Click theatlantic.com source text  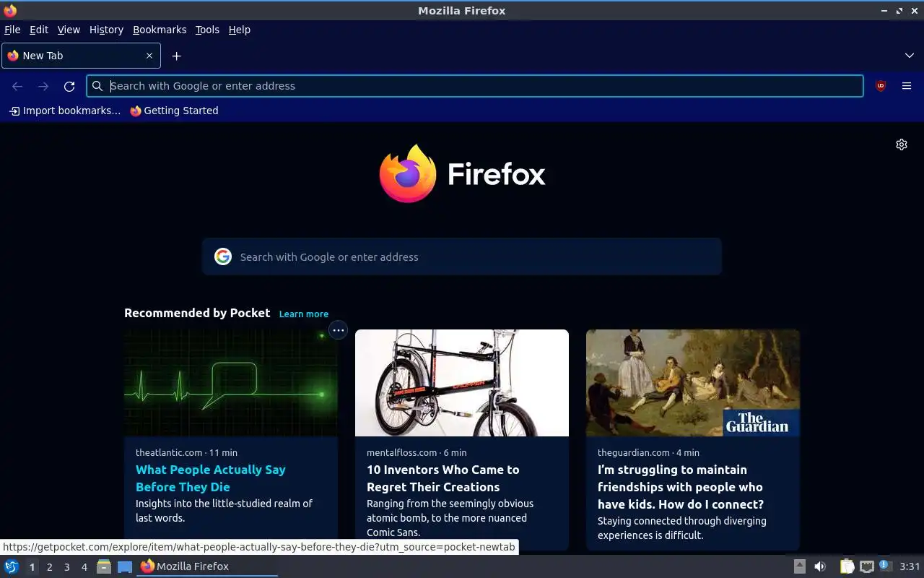tap(169, 452)
